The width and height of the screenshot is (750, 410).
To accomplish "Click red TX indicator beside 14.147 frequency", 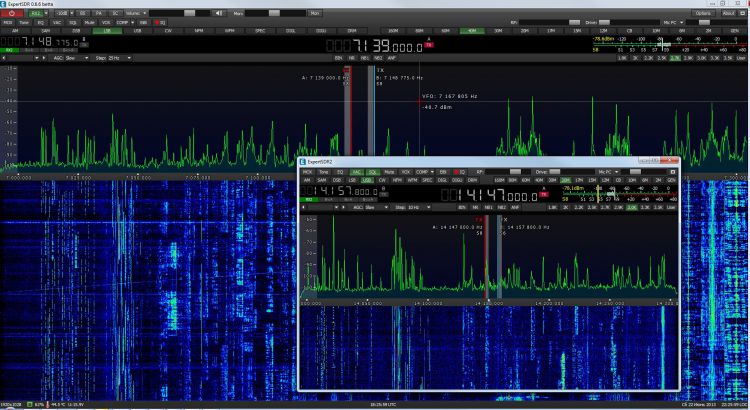I will tap(544, 194).
